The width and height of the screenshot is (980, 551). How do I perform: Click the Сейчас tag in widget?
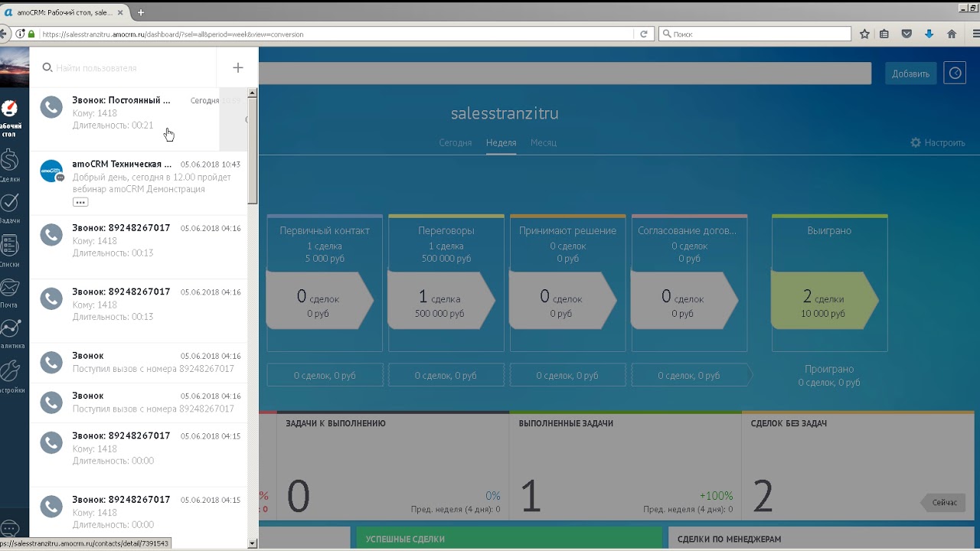point(943,503)
